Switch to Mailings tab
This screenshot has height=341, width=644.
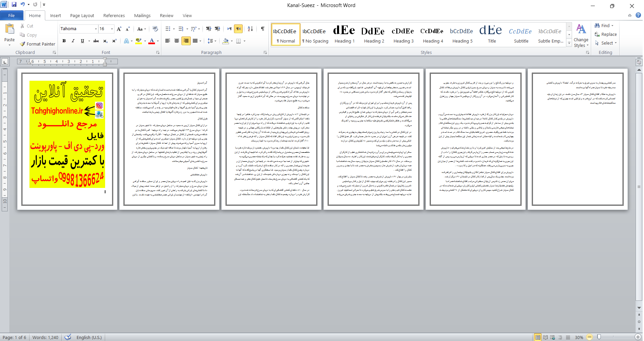click(142, 15)
